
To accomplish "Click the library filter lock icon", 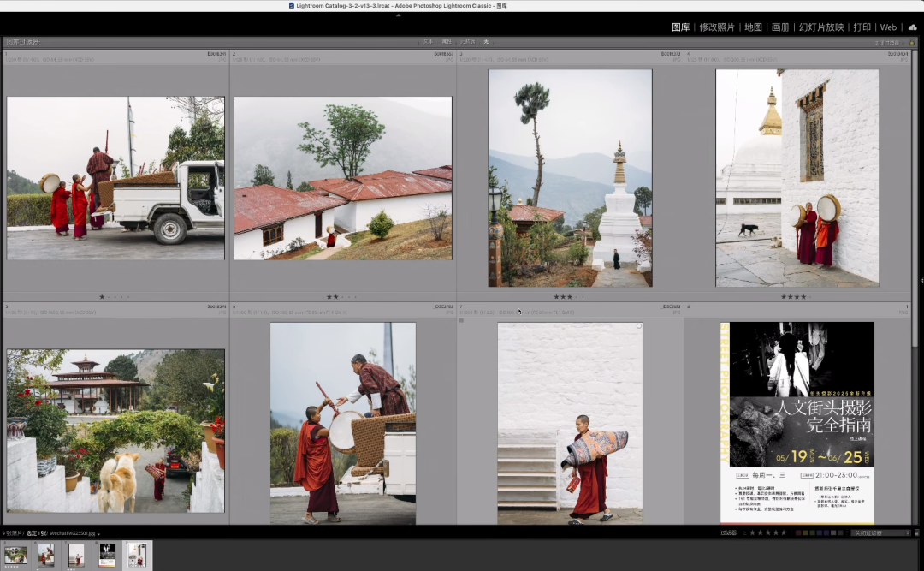I will [912, 43].
